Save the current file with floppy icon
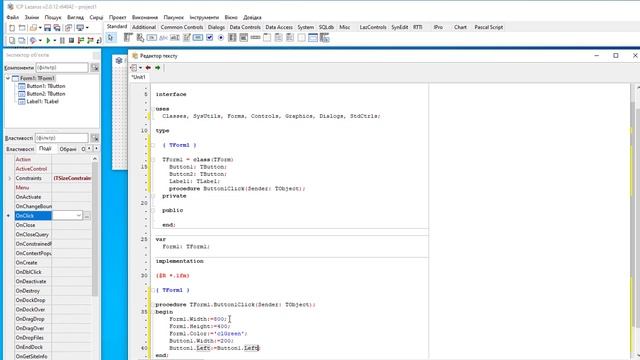640x360 pixels. (x=47, y=28)
